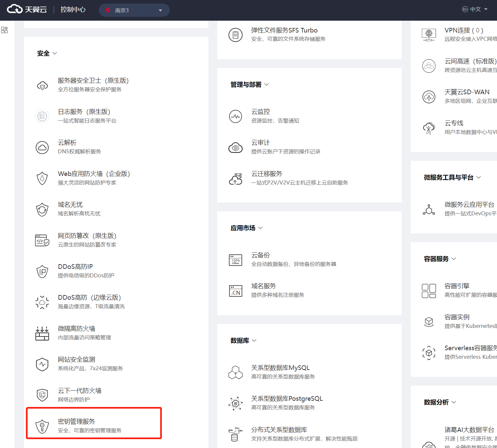Viewport: 497px width, 448px height.
Task: Open 网站安全监测 link
Action: point(76,359)
